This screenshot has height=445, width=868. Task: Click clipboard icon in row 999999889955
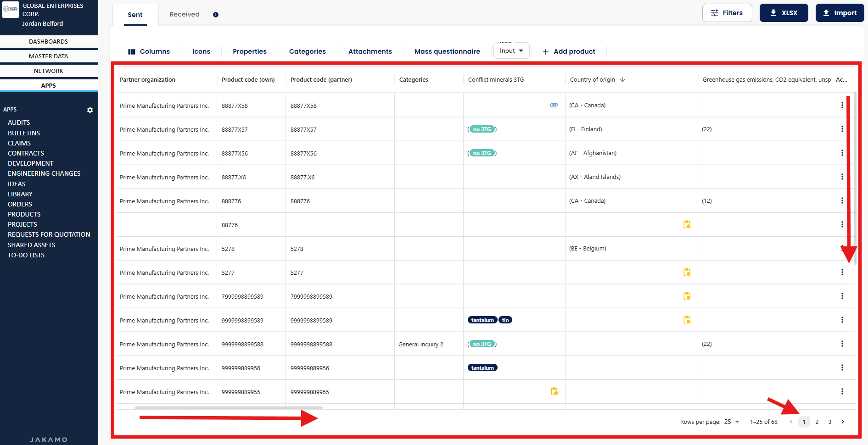554,391
